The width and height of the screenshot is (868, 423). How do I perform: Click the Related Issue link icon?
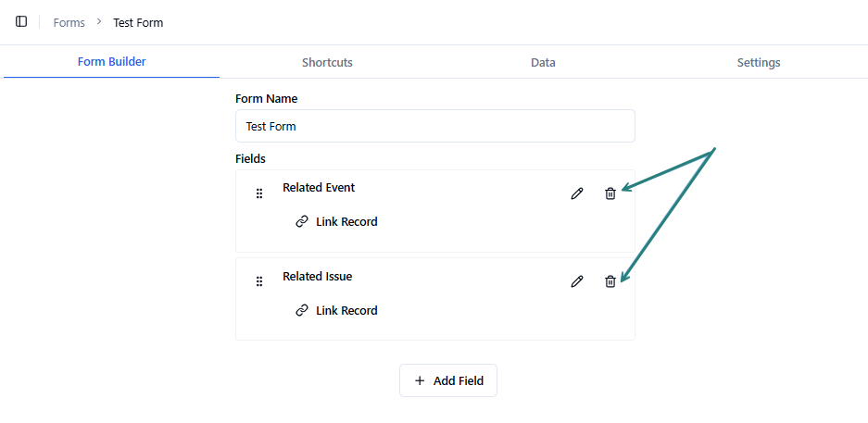click(302, 310)
